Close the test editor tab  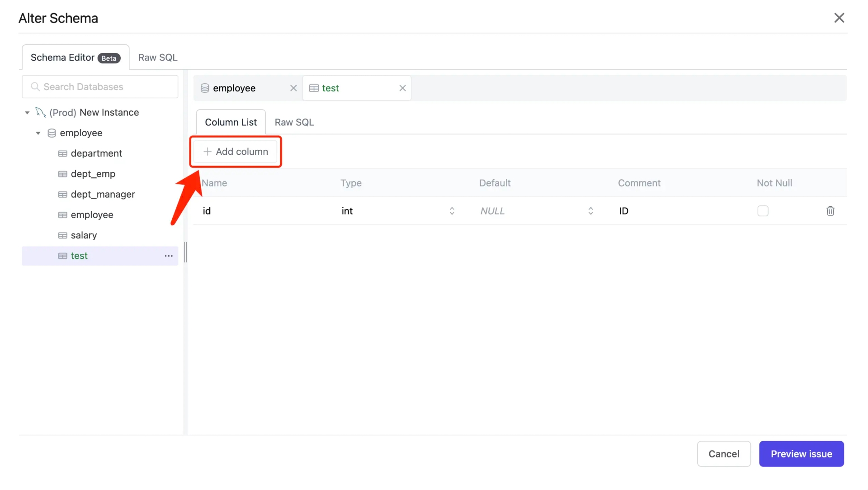(x=402, y=88)
